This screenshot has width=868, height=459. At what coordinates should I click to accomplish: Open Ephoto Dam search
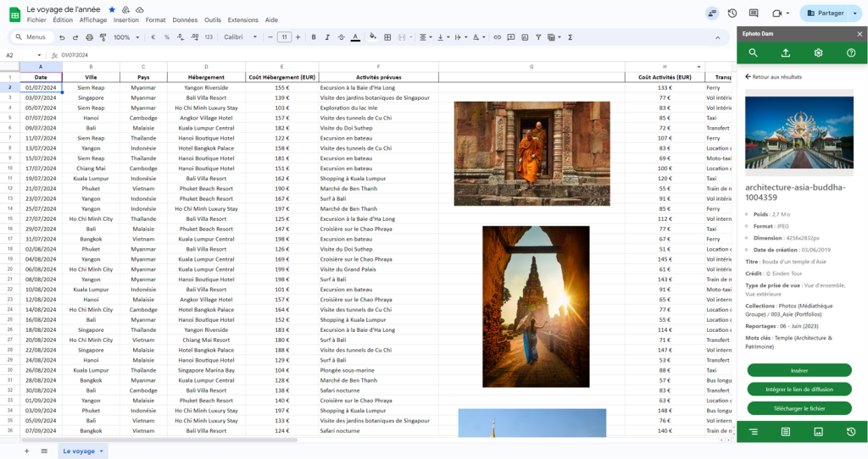(754, 53)
